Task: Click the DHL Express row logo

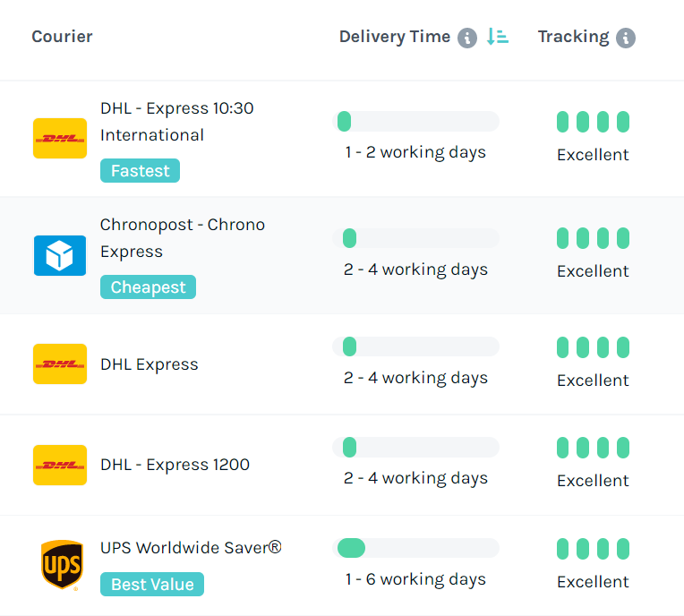Action: tap(60, 364)
